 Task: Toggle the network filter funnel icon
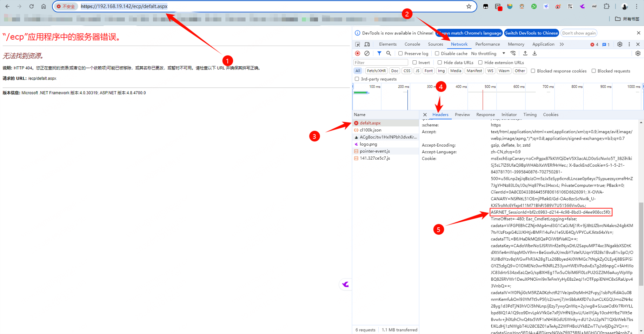(x=379, y=54)
